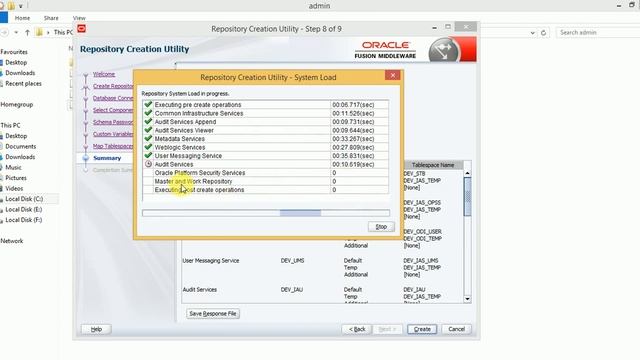This screenshot has height=360, width=640.
Task: Click the checkmark icon for Audit Services Viewer
Action: 148,130
